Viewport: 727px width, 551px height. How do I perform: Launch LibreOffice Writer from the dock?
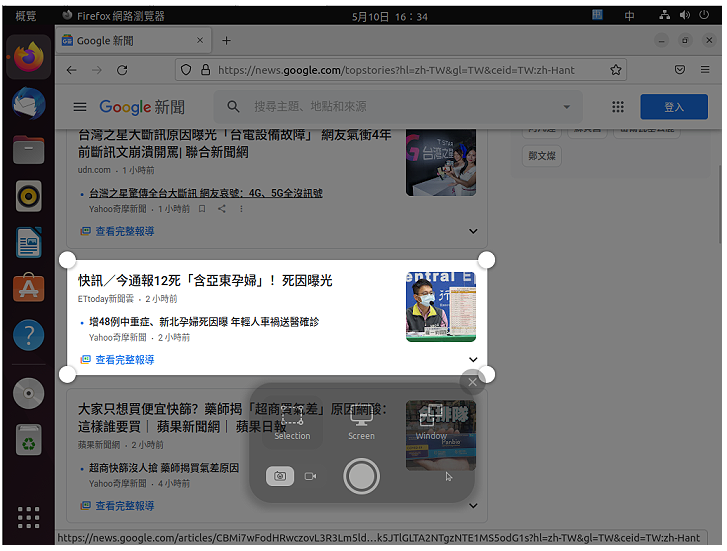pos(29,243)
